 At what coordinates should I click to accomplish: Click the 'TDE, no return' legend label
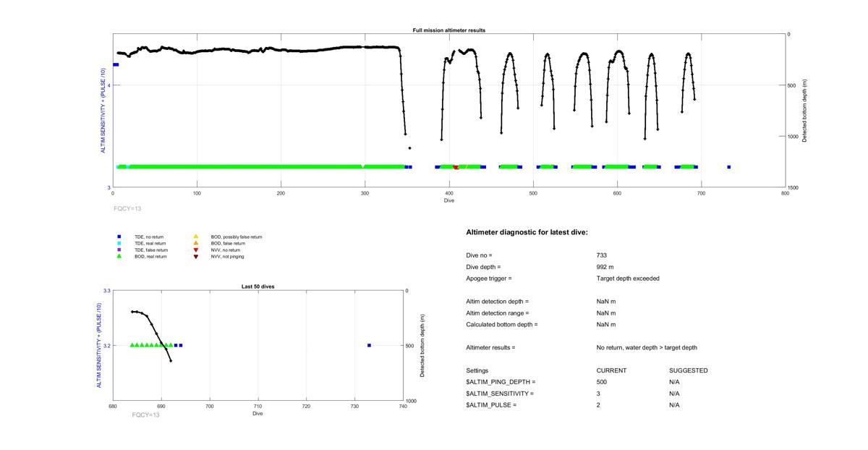tap(150, 237)
